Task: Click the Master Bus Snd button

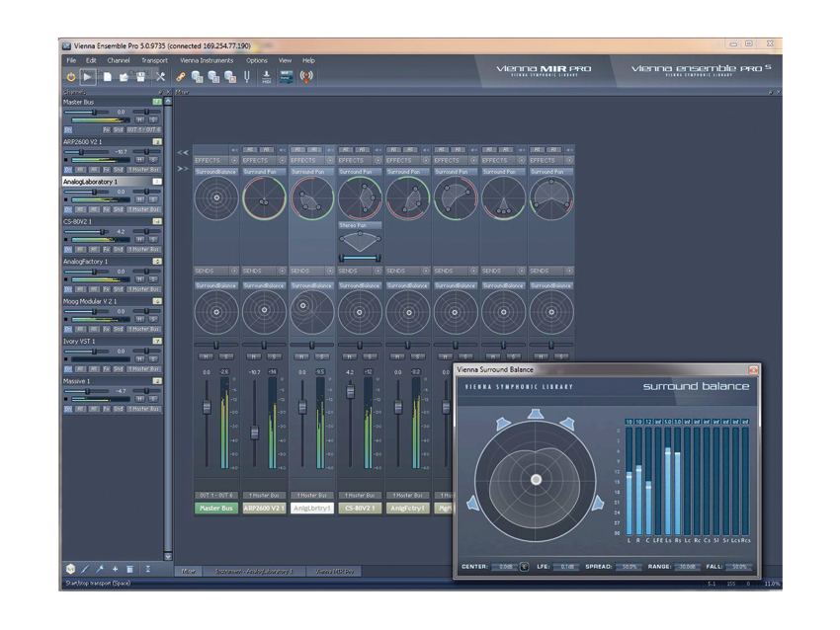Action: click(x=118, y=130)
